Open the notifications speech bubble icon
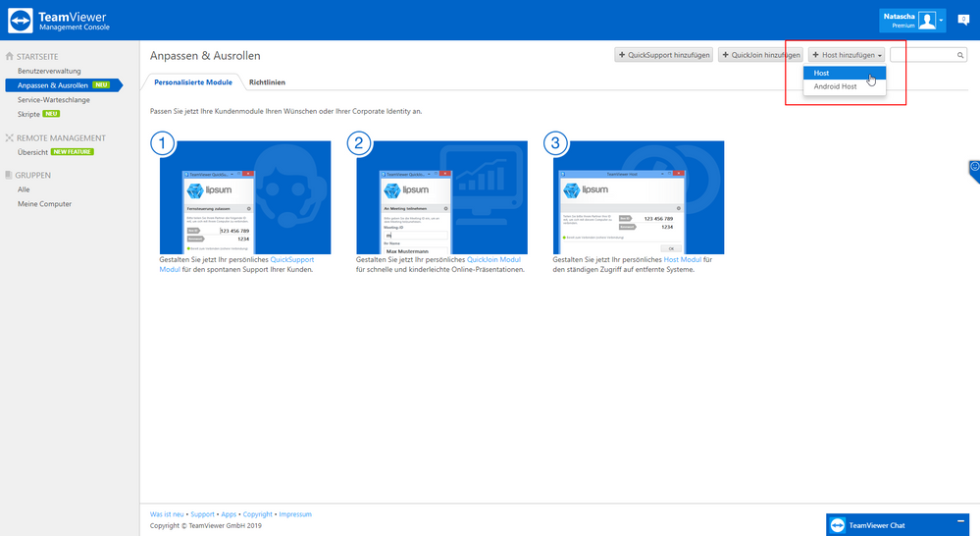This screenshot has height=536, width=980. pos(963,20)
